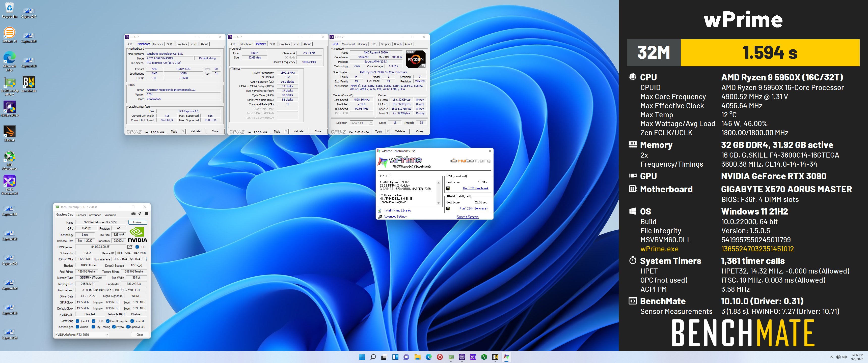Open Bench tab in CPU-Z Memory window
Image resolution: width=868 pixels, height=363 pixels.
click(296, 44)
